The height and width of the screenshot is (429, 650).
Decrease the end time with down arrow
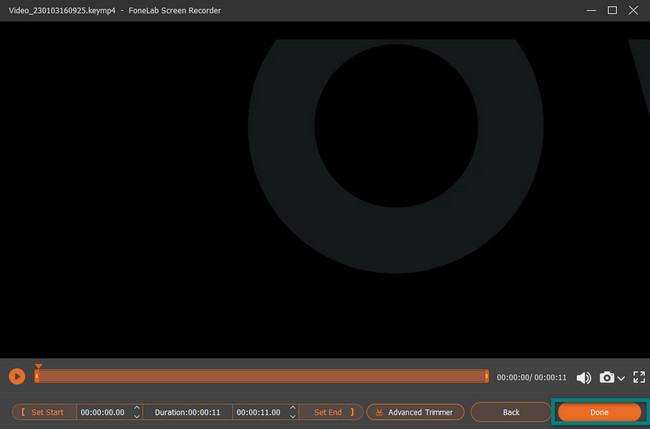pyautogui.click(x=293, y=416)
